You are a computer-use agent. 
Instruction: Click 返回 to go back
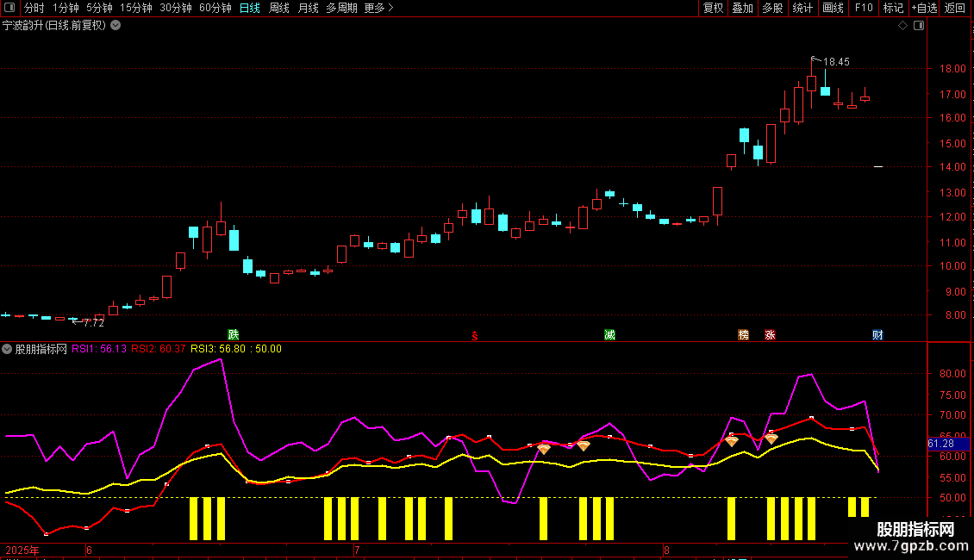click(x=955, y=8)
